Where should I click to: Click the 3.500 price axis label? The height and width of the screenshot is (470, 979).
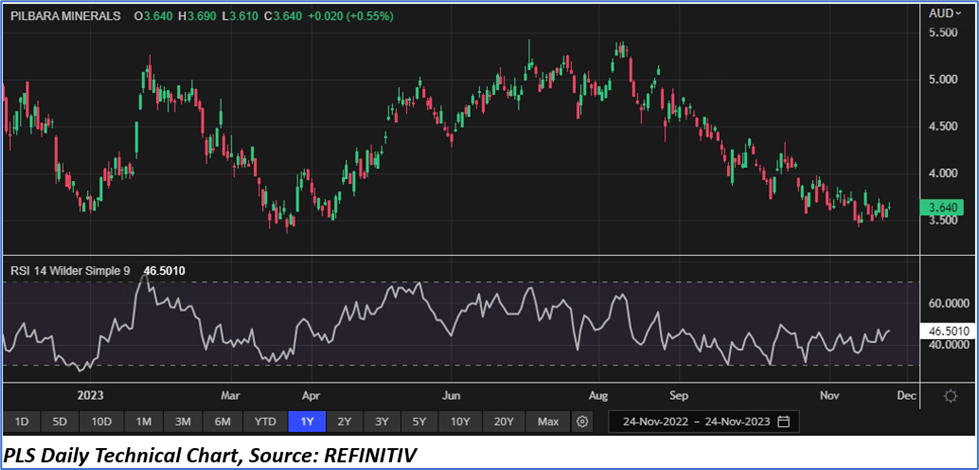click(x=945, y=221)
